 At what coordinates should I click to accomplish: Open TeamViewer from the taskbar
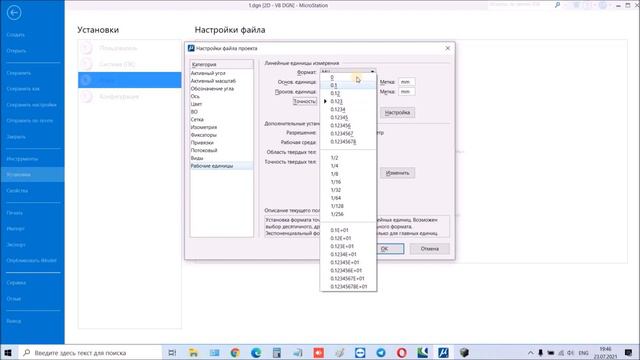360,353
